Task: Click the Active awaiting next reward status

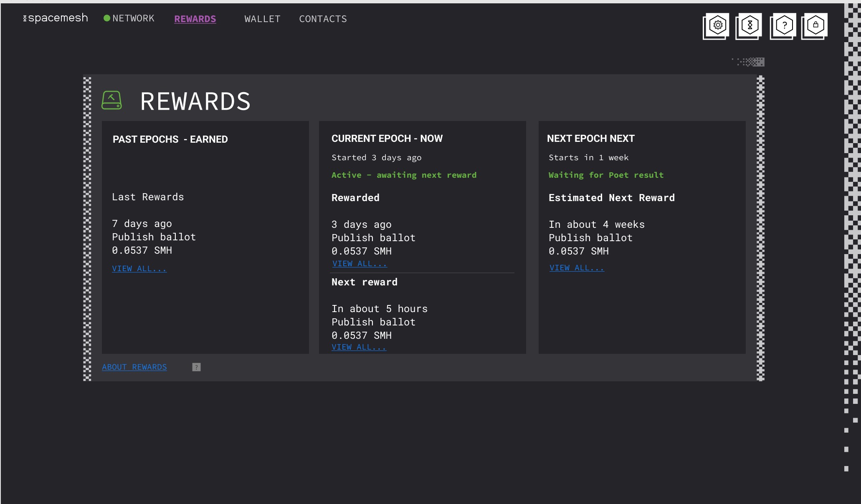Action: click(404, 175)
